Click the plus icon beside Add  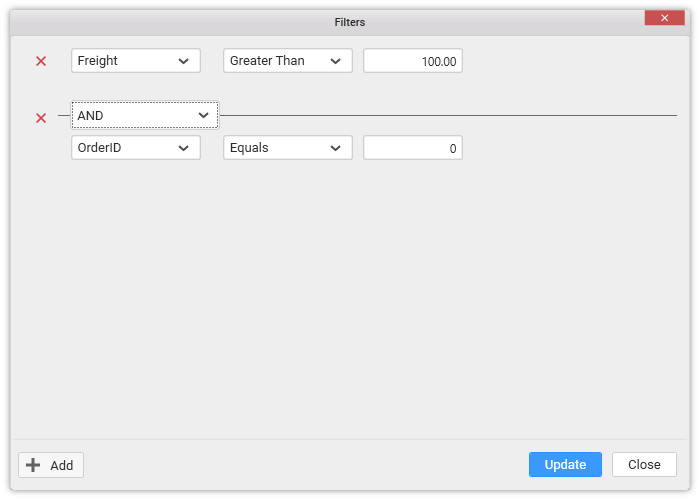tap(33, 465)
